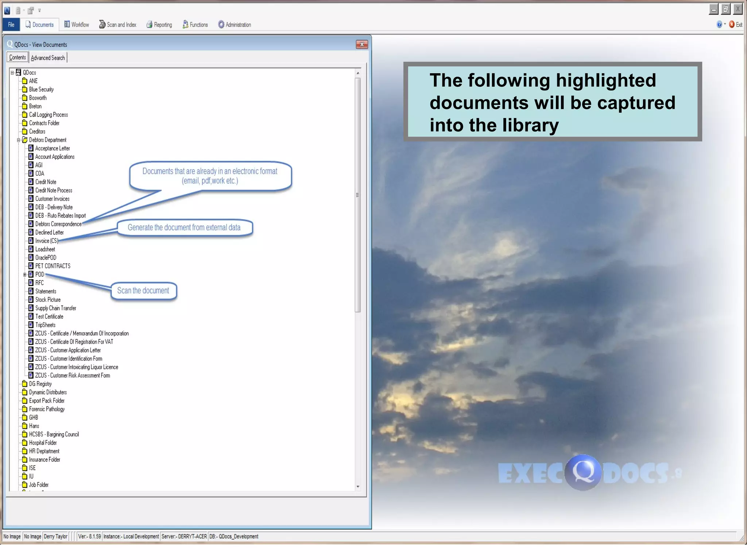
Task: Open the Administration menu
Action: pos(235,24)
